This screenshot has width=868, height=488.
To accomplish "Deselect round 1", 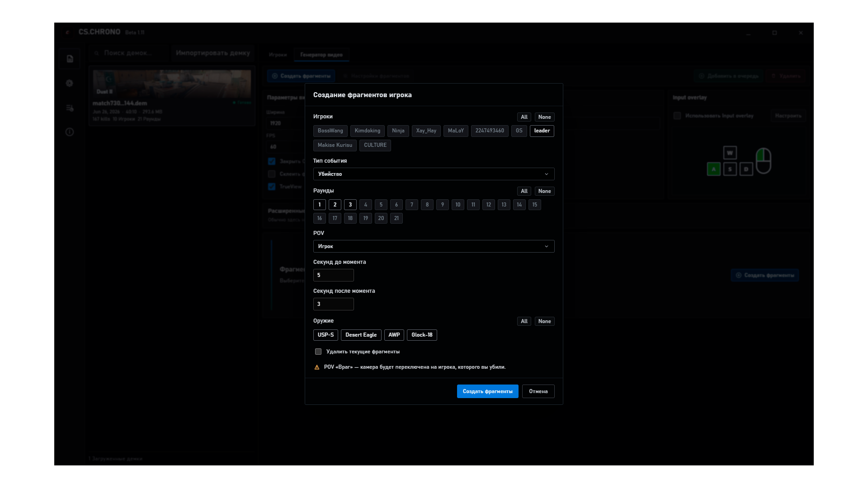I will [x=320, y=205].
